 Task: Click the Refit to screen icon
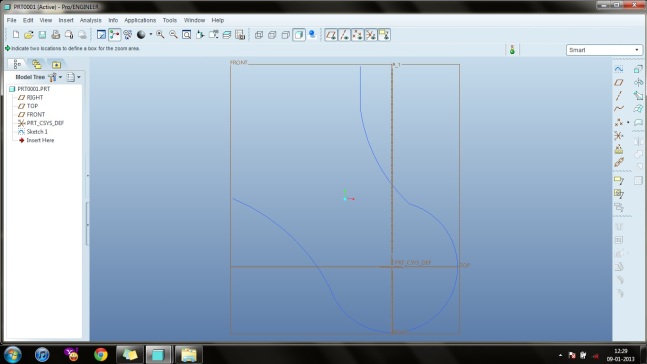(x=187, y=35)
